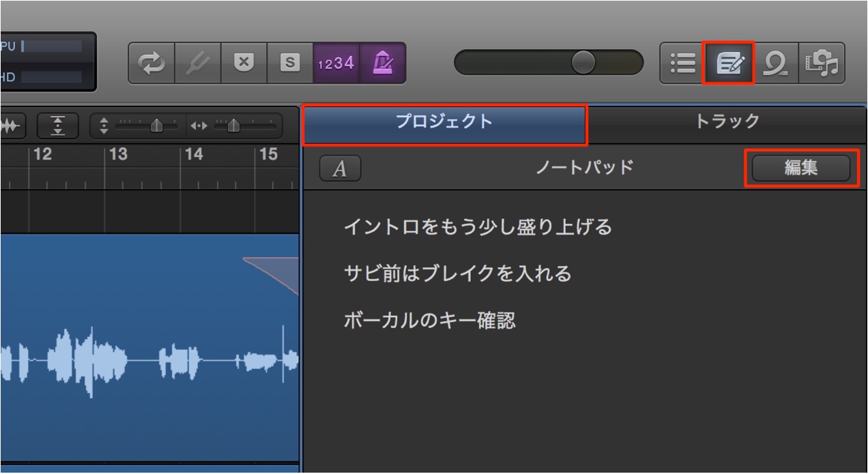Toggle the Solo (S) button
868x474 pixels.
pos(289,63)
